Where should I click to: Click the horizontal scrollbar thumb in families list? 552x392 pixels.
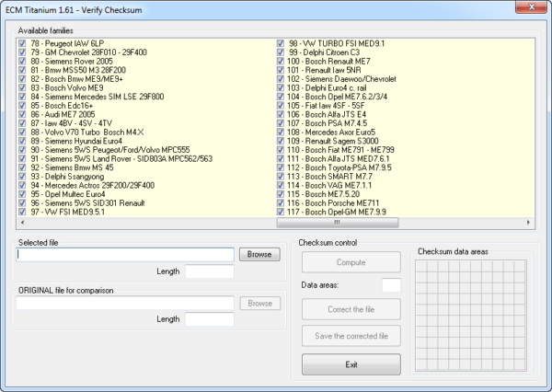pos(338,223)
